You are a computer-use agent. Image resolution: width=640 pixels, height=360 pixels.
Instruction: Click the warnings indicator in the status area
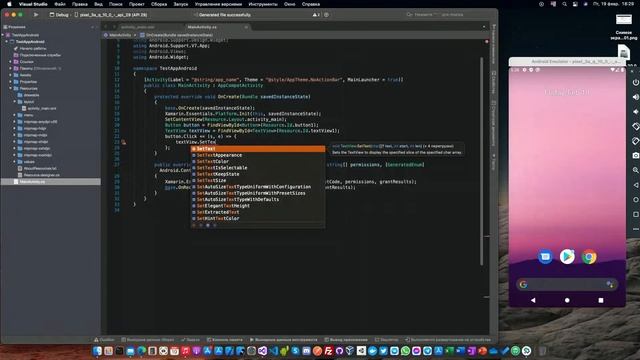316,15
